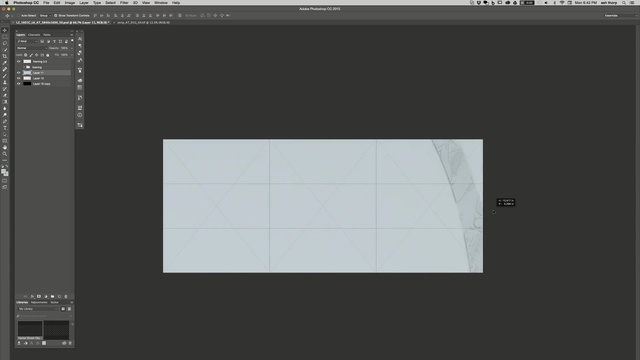640x360 pixels.
Task: Open the Layers panel options menu
Action: (x=71, y=35)
